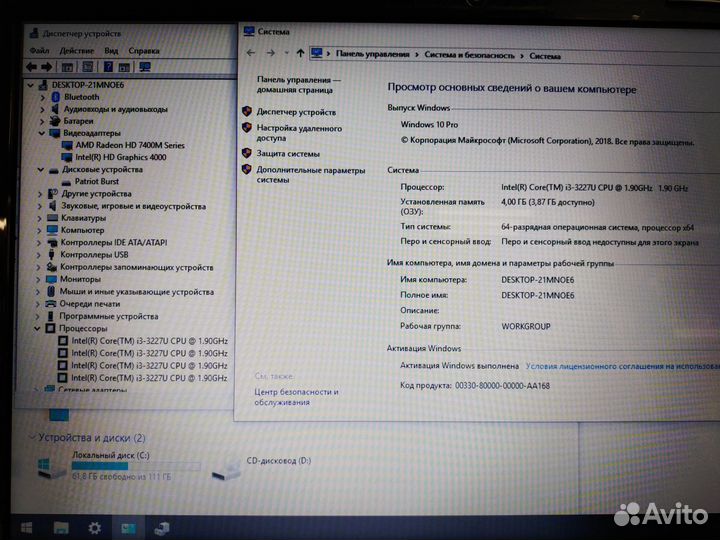Click Device Manager back arrow toolbar icon
This screenshot has height=540, width=720.
point(32,67)
